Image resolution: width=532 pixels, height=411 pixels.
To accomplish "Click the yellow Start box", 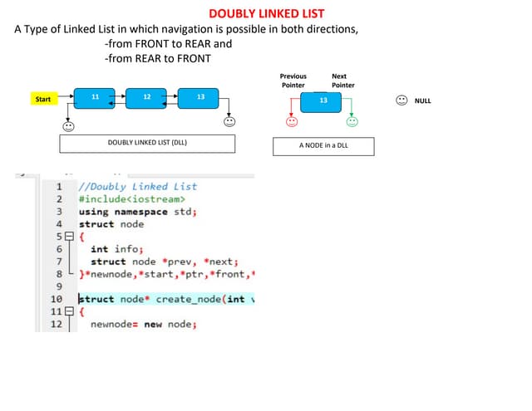I will pos(43,100).
